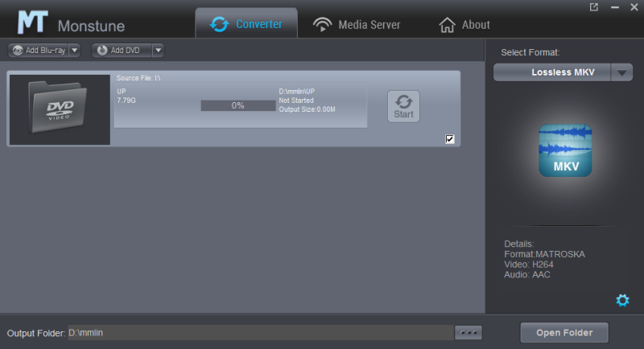
Task: Uncheck the DVD source item checkbox
Action: point(450,139)
